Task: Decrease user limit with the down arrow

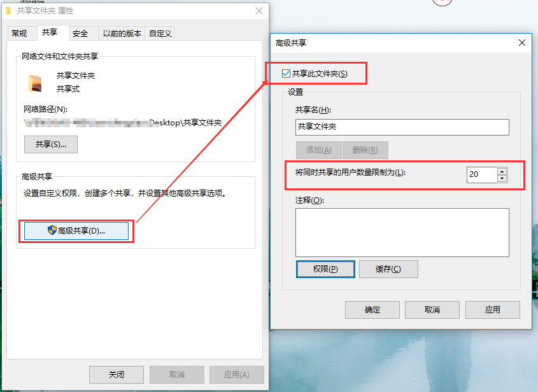Action: (502, 179)
